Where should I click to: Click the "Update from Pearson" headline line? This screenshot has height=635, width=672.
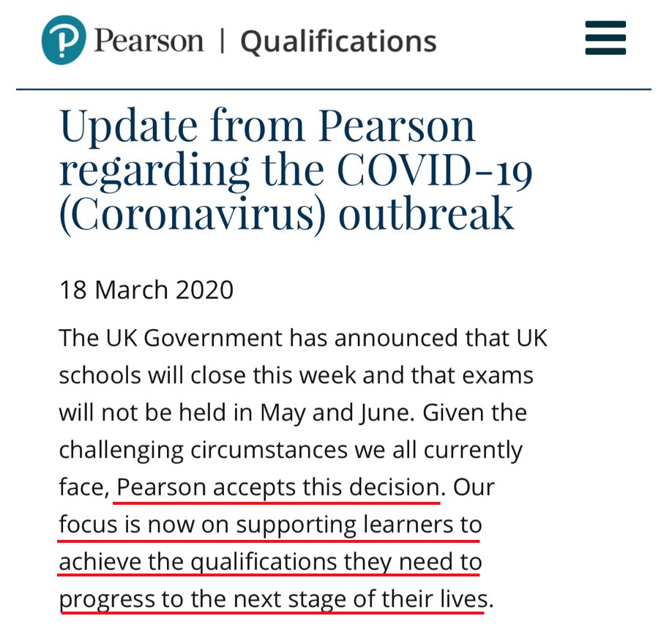click(x=267, y=125)
